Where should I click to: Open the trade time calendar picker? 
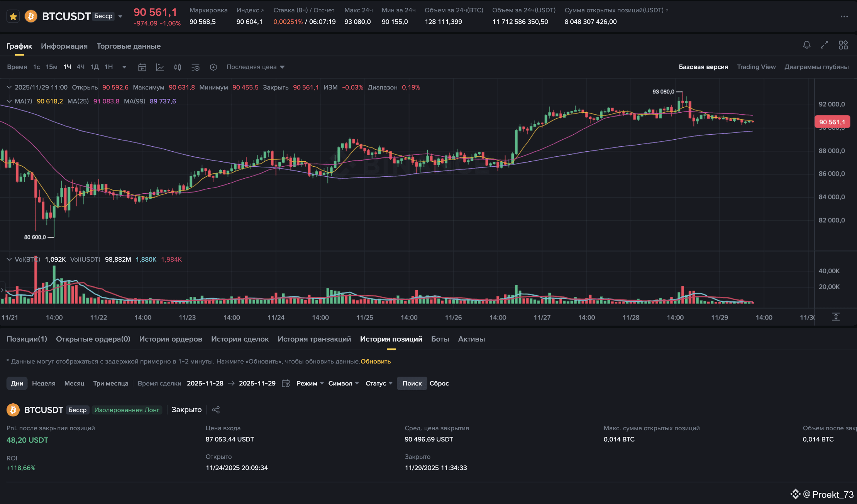286,383
